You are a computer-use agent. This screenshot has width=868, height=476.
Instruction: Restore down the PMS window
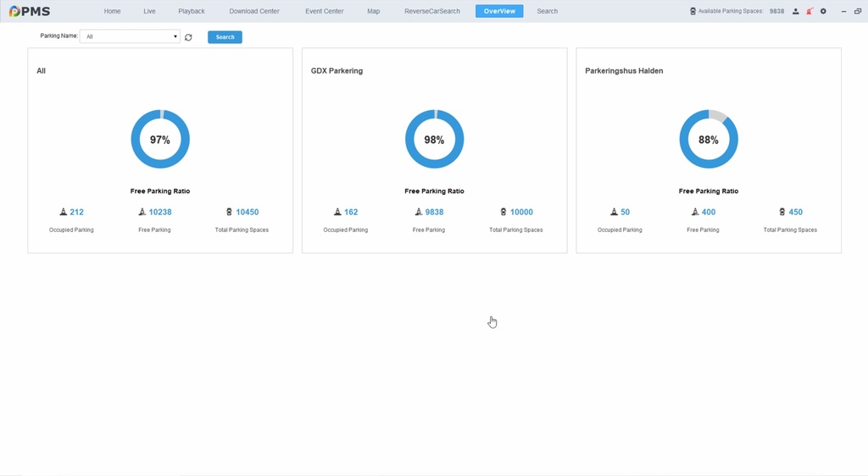[x=858, y=11]
